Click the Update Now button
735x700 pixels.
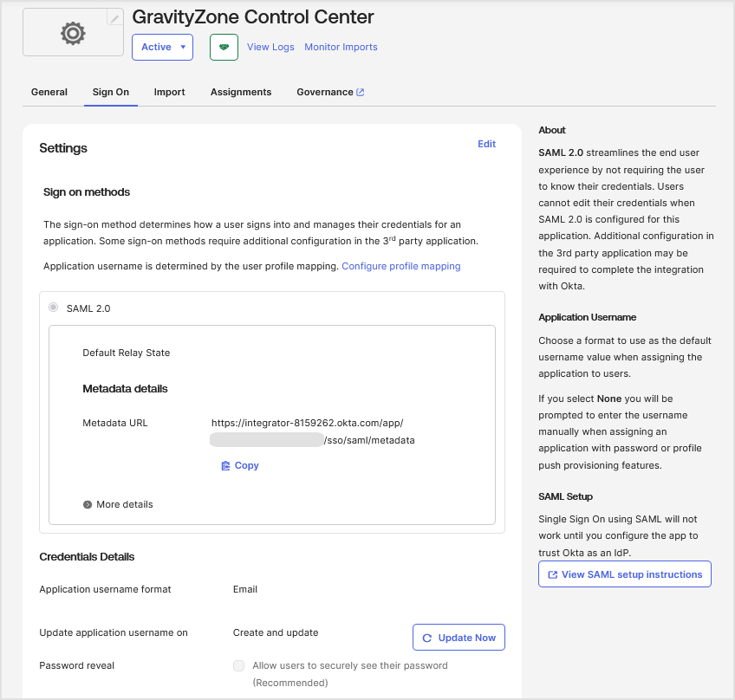[459, 638]
